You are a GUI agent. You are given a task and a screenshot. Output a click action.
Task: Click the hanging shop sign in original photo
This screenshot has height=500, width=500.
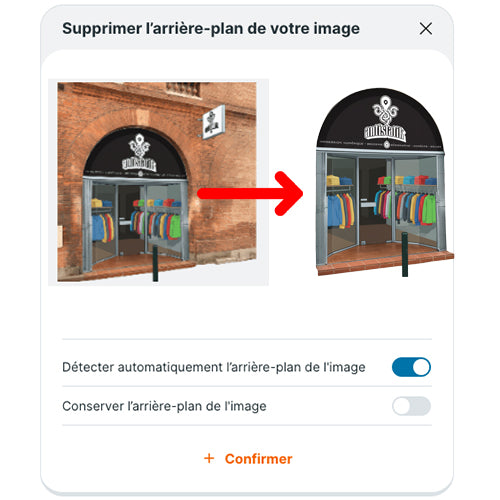pos(213,122)
